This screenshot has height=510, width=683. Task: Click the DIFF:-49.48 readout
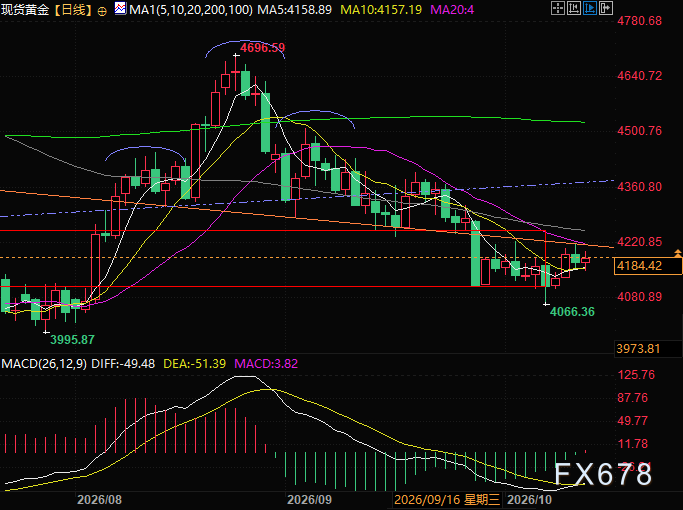coord(123,364)
